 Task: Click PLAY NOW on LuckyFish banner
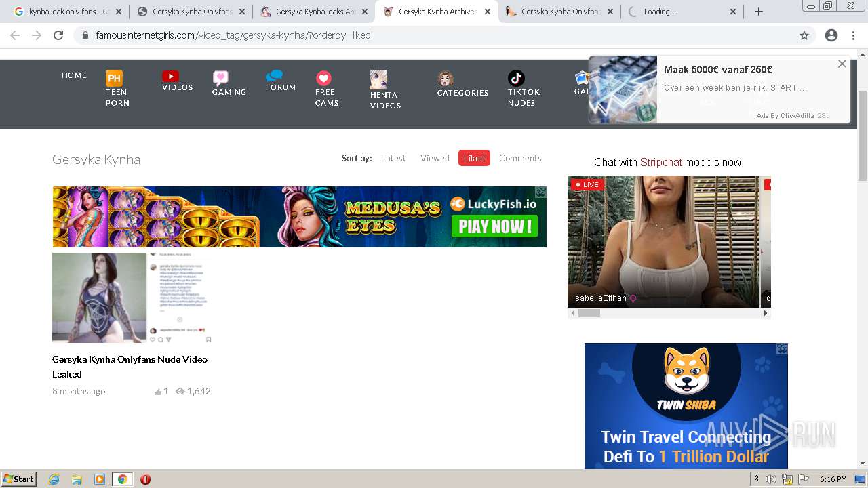click(494, 226)
